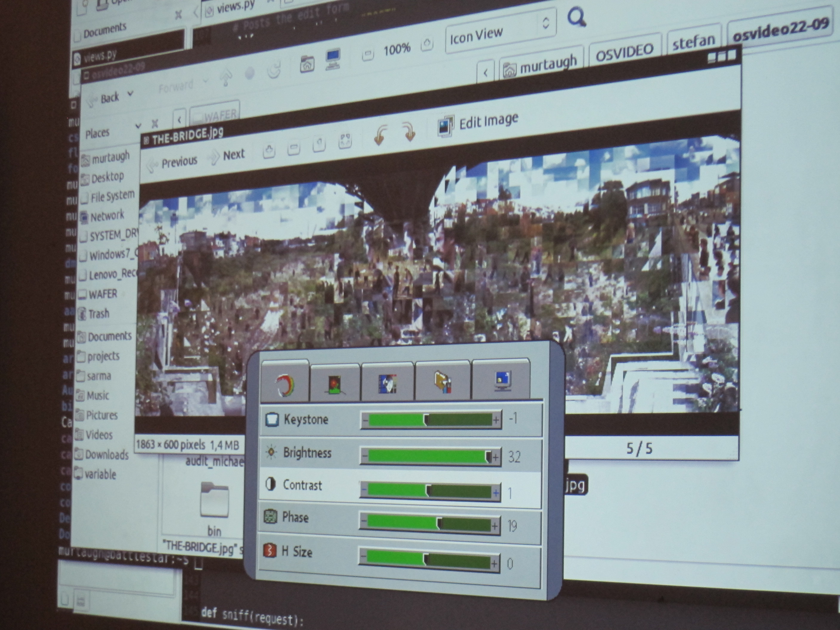
Task: Click the murtaugh path bar button
Action: 541,65
